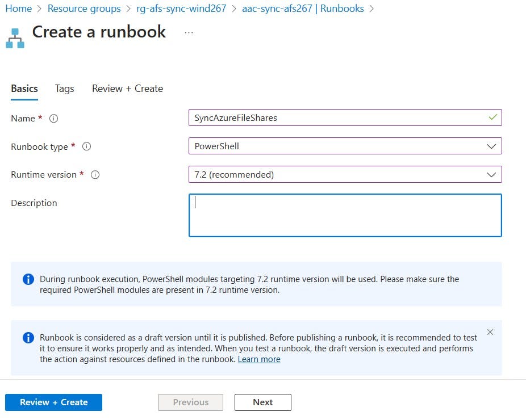Click the Next button
Viewport: 526px width, 420px height.
pos(263,402)
